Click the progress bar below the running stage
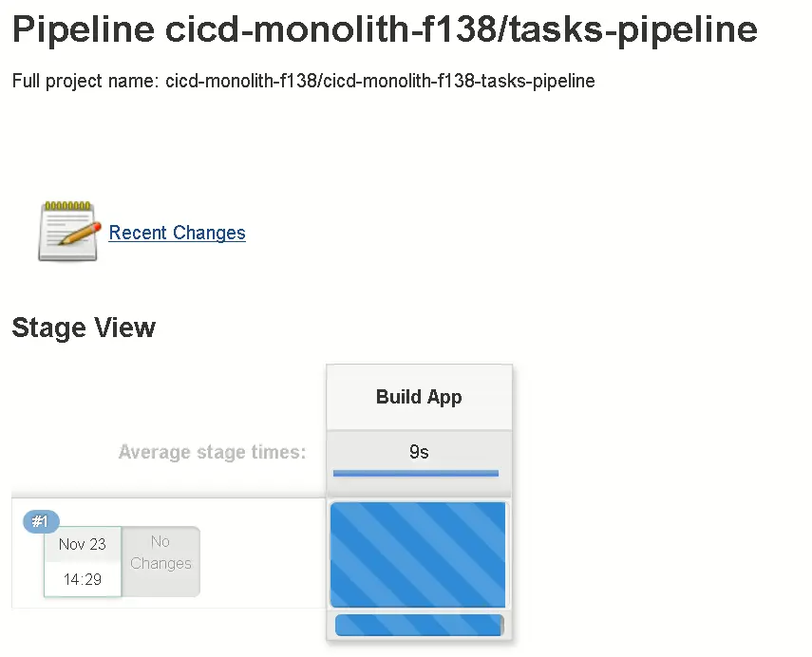 416,625
